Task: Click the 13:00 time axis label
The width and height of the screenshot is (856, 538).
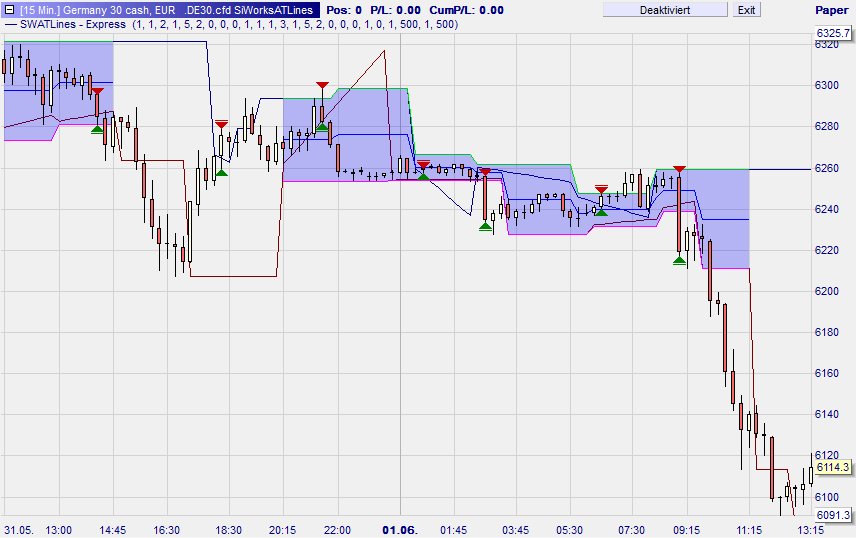Action: tap(58, 530)
